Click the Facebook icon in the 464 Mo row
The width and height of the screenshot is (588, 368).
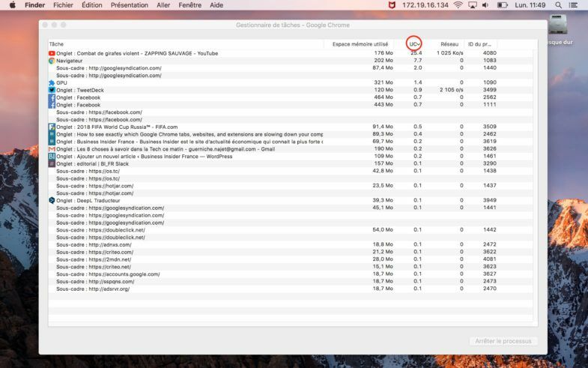point(52,97)
